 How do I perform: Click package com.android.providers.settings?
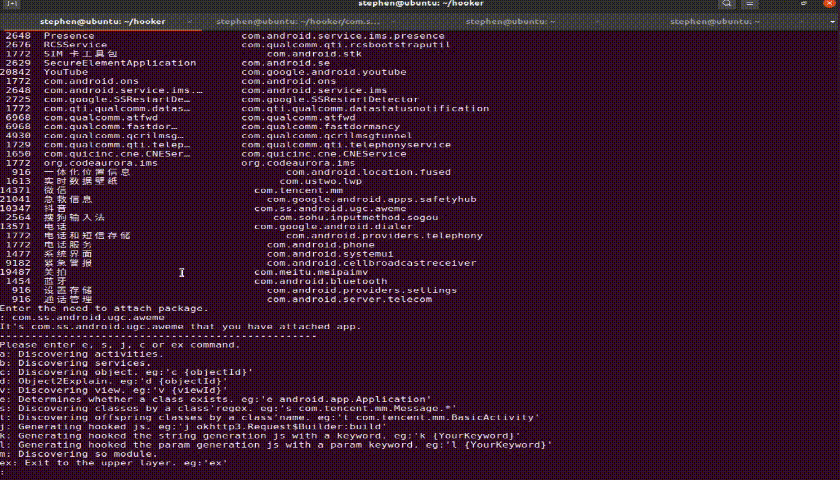tap(362, 290)
